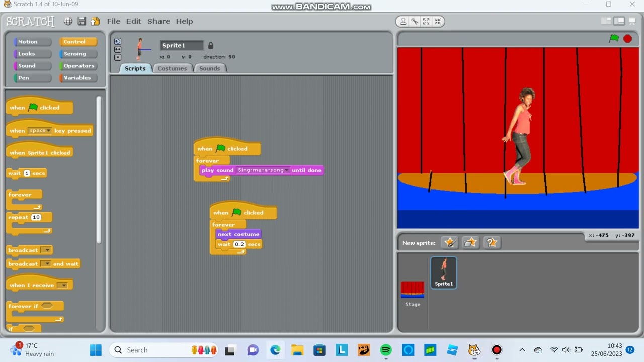Viewport: 644px width, 362px height.
Task: Choose new sprite from file
Action: coord(470,243)
